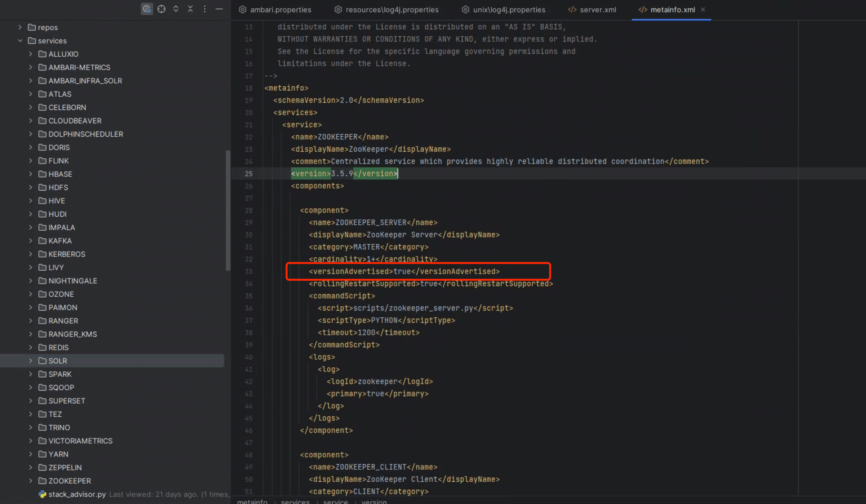Place cursor on ZOOKEEPER_SERVER name line

(373, 223)
